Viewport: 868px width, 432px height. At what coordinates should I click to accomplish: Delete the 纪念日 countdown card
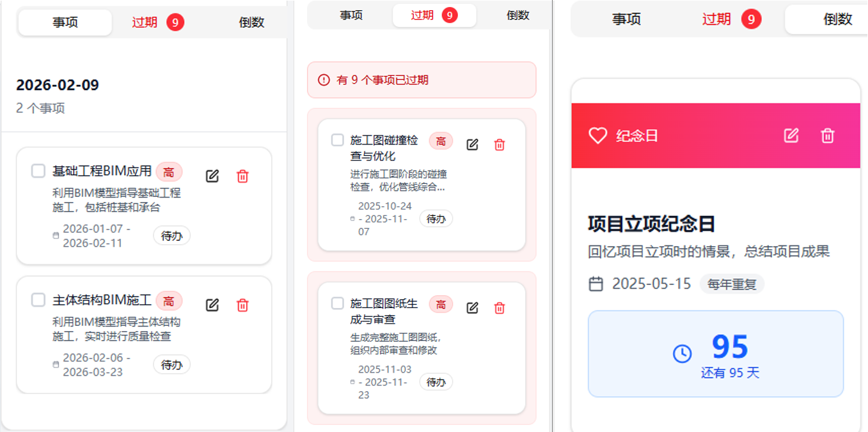point(828,135)
